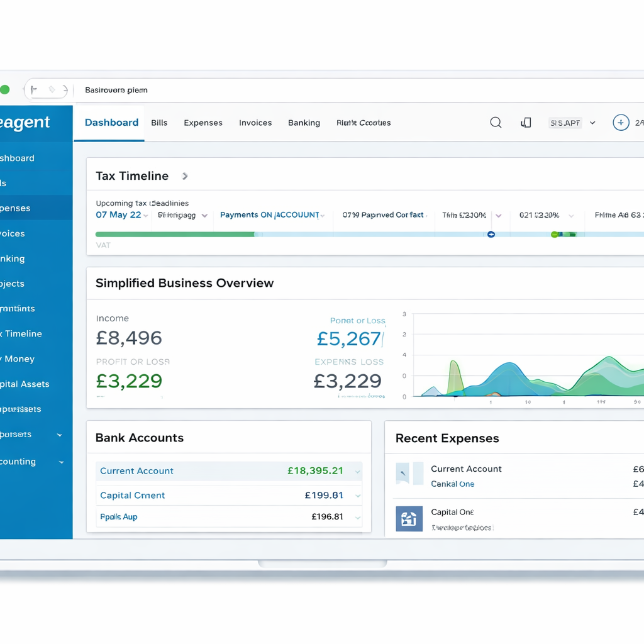Click the Capital One expense building icon

[x=409, y=519]
